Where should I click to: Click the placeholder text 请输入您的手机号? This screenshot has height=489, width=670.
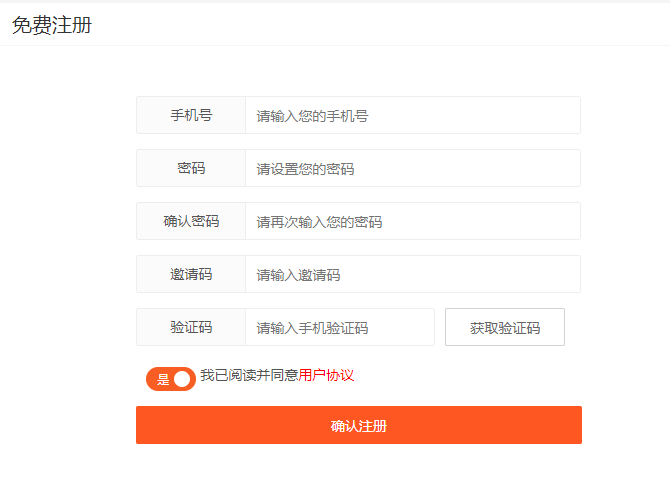(x=312, y=116)
